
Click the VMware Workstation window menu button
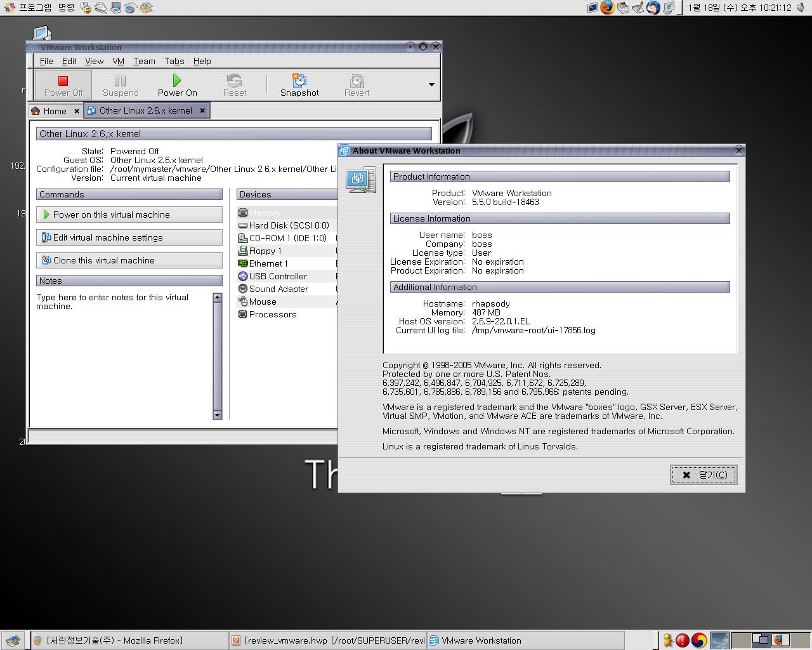(x=33, y=47)
